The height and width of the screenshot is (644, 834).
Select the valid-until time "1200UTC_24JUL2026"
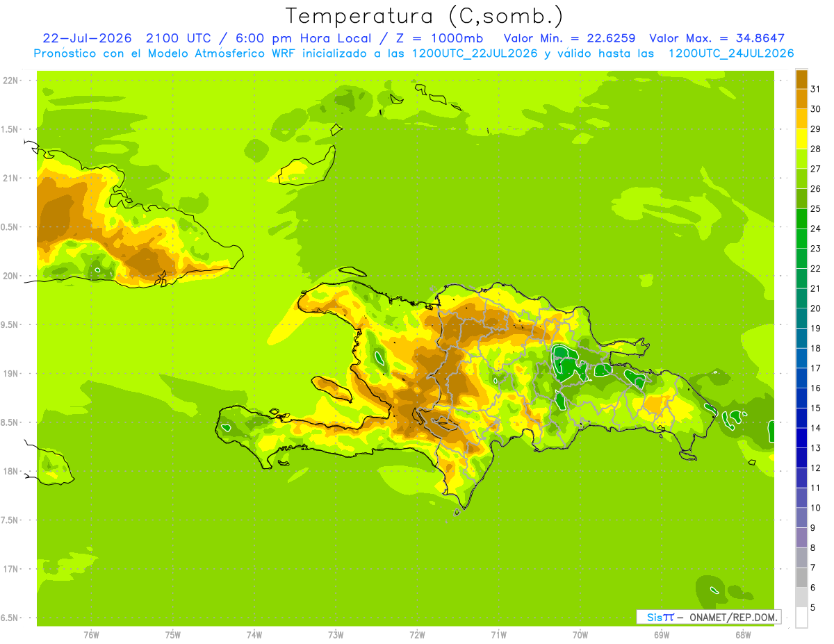731,53
